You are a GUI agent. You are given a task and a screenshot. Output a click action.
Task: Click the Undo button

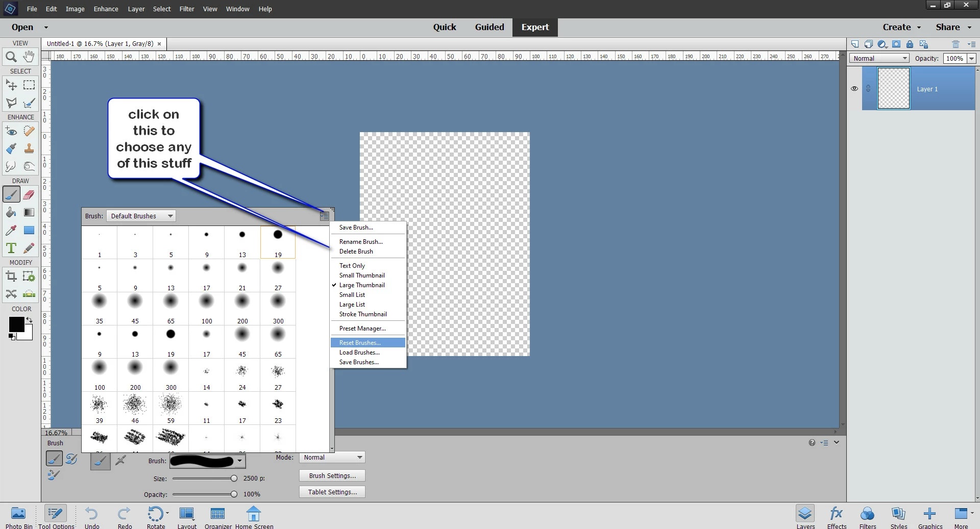(92, 517)
